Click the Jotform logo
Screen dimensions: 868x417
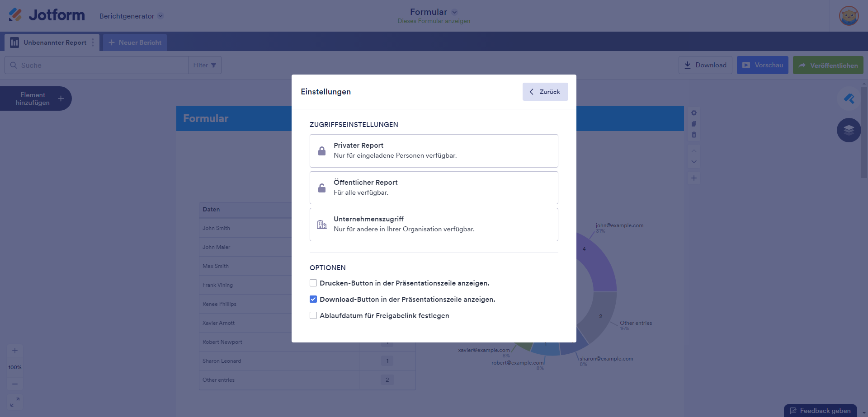[47, 15]
